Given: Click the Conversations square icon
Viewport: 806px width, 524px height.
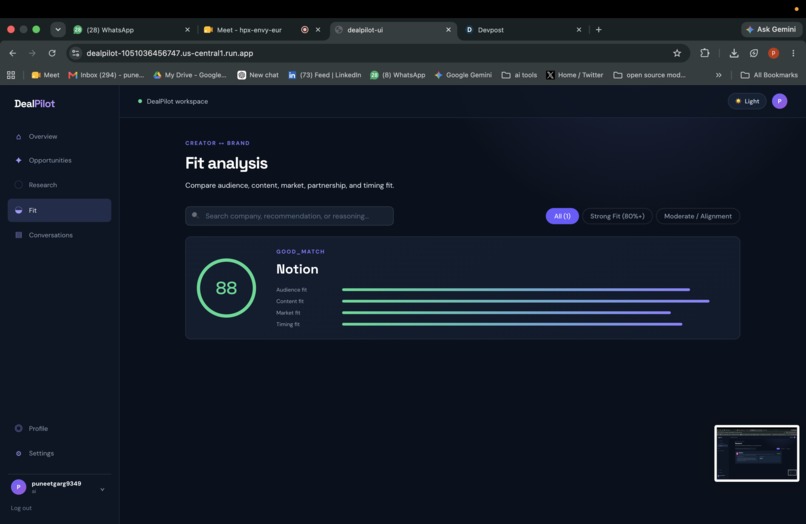Looking at the screenshot, I should (19, 235).
